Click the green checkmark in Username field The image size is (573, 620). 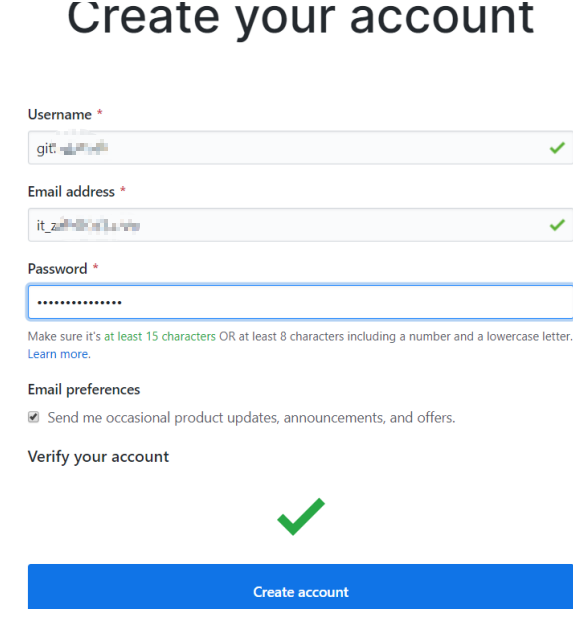point(557,148)
